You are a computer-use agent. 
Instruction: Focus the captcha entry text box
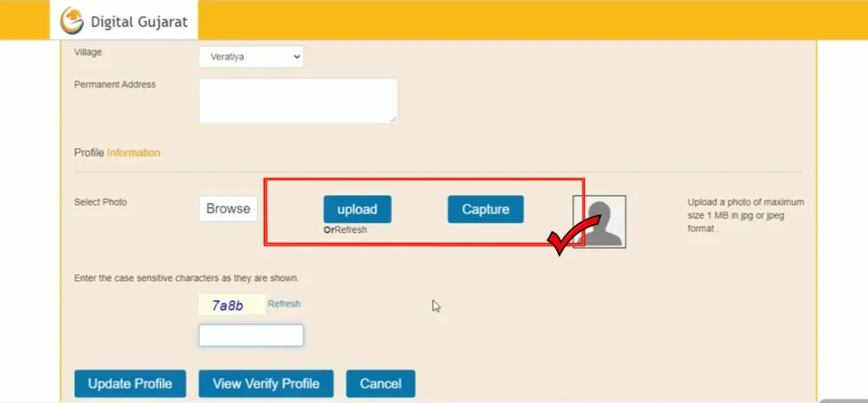point(251,335)
